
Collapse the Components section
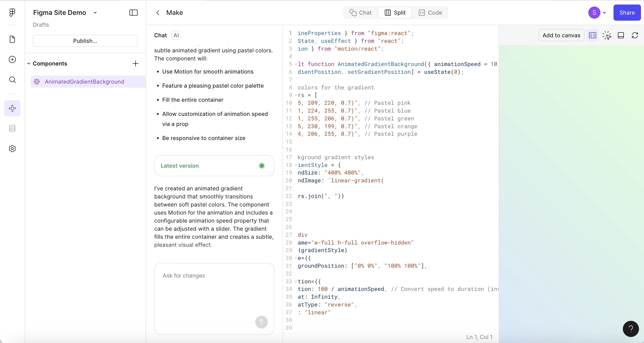[29, 63]
